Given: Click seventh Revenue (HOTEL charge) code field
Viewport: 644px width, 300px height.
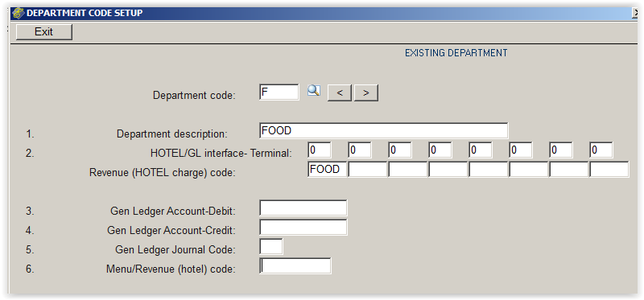Looking at the screenshot, I should point(568,169).
